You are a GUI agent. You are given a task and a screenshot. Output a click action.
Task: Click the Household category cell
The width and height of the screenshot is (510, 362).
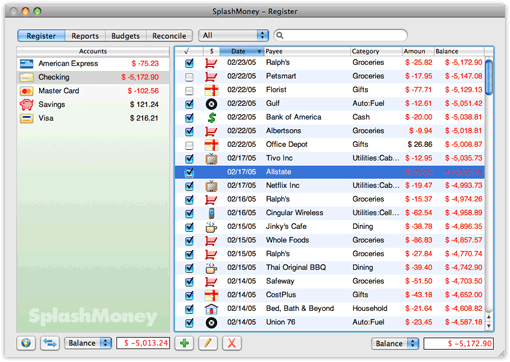point(370,308)
